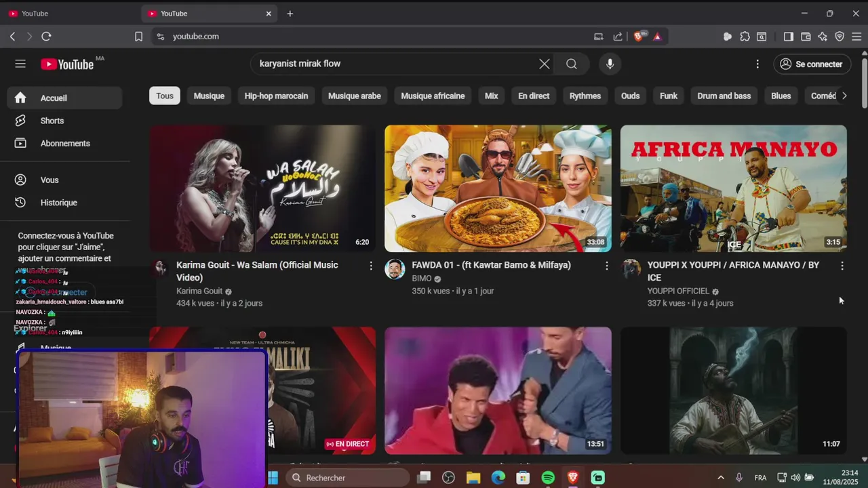Select the Musique filter chip

click(x=209, y=96)
